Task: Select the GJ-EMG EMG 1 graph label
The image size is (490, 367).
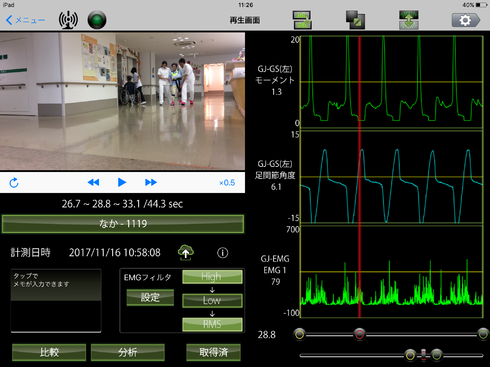Action: tap(275, 270)
